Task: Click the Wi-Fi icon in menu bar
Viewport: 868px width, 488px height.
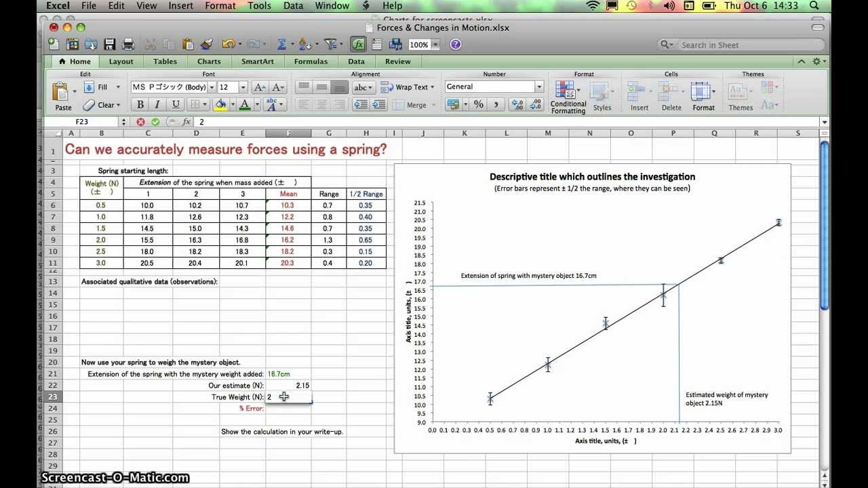Action: (x=593, y=6)
